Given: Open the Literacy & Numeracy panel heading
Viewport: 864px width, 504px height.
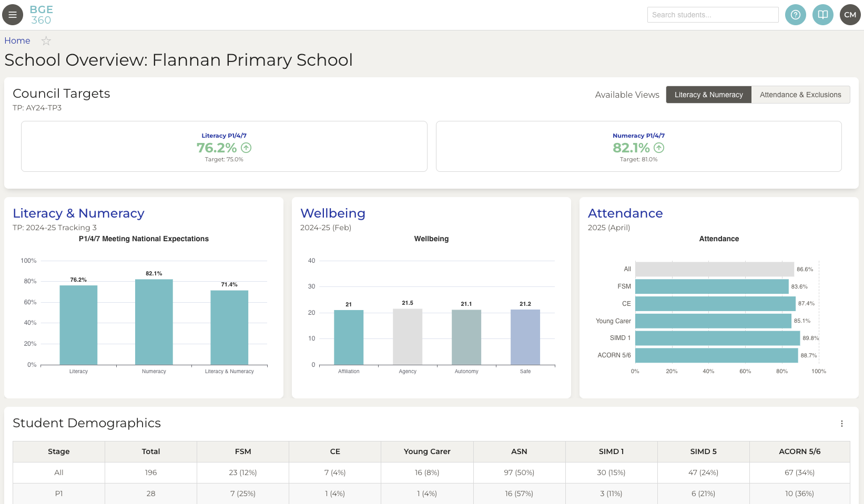Looking at the screenshot, I should (78, 213).
